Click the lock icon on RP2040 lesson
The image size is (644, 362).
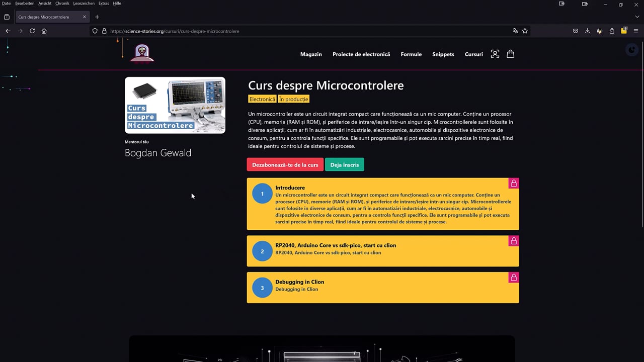pos(514,241)
